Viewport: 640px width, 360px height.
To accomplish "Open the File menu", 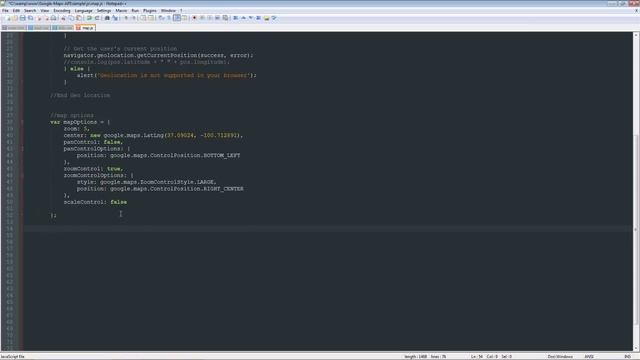I will click(5, 11).
